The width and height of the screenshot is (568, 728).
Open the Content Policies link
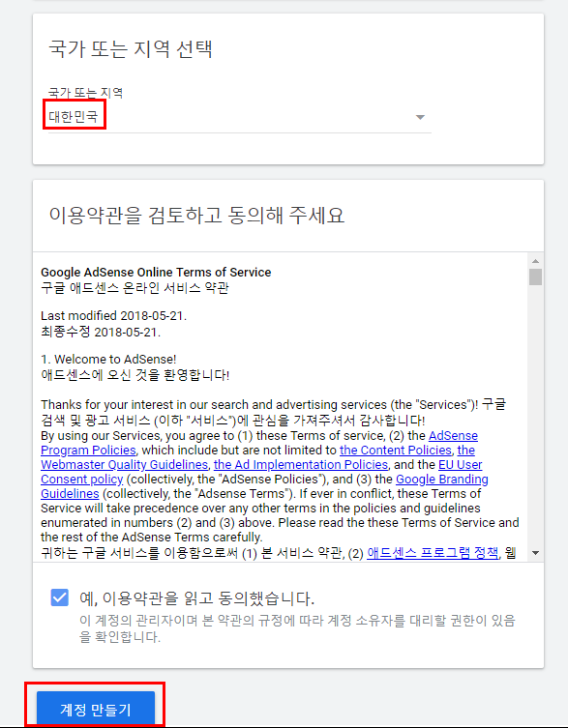(x=396, y=450)
